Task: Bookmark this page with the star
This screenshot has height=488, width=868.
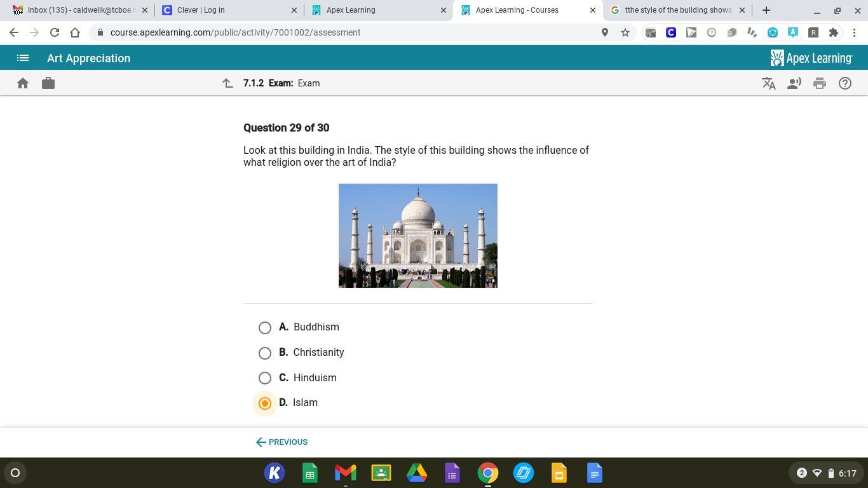Action: pos(625,32)
